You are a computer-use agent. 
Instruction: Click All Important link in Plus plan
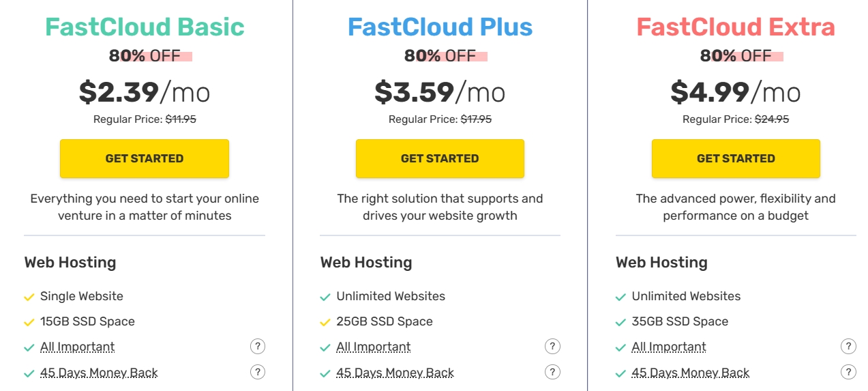(373, 347)
